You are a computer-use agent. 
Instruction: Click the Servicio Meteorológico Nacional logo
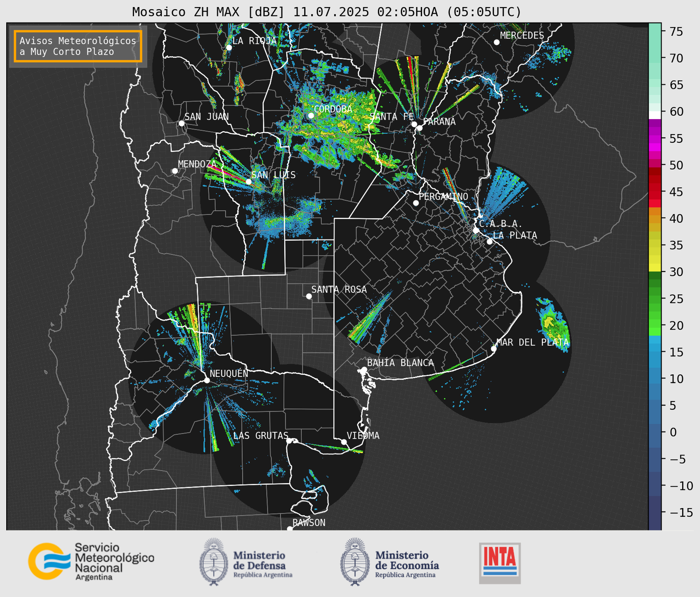91,561
